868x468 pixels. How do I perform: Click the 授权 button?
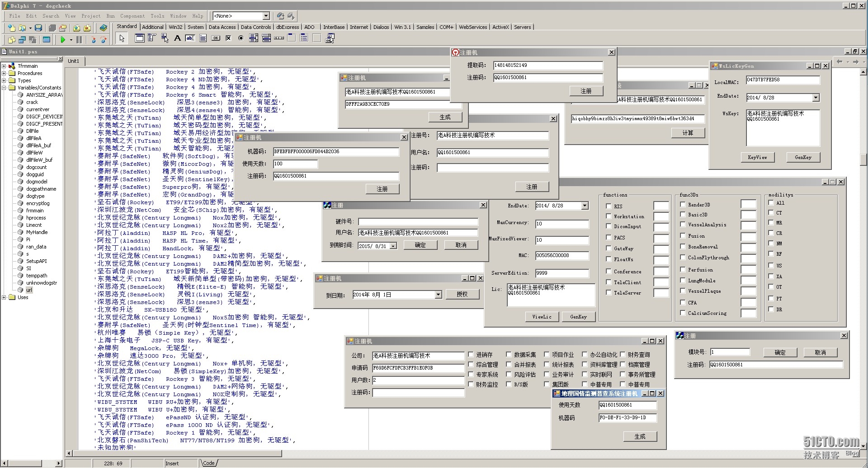tap(462, 294)
